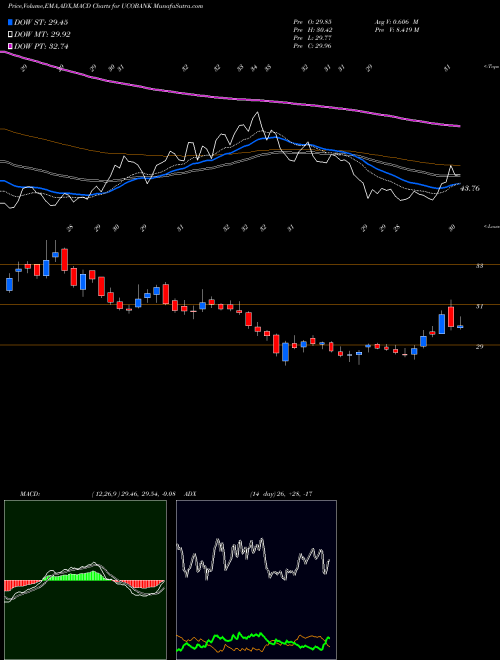Click the MACD (12,26,9) values text
Screen dimensions: 500x660
click(134, 494)
